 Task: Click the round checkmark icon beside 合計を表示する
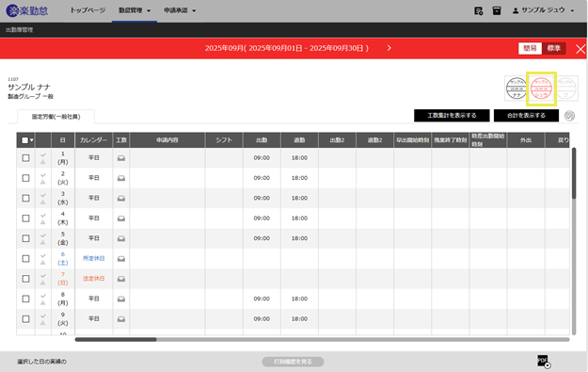pos(569,116)
